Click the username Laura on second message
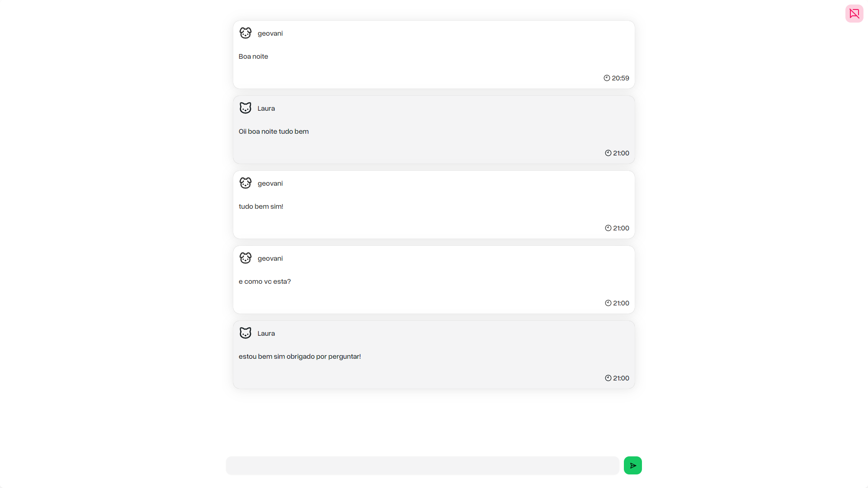This screenshot has width=868, height=488. pos(266,108)
